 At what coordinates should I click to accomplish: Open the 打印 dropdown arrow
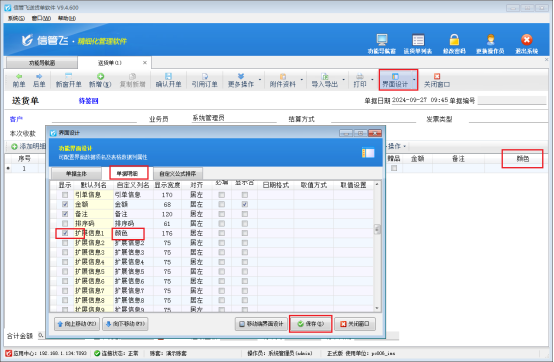tap(372, 79)
